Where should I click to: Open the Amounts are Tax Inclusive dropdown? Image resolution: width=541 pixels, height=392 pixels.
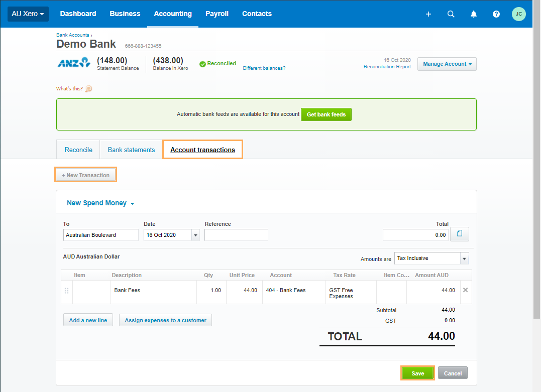431,258
